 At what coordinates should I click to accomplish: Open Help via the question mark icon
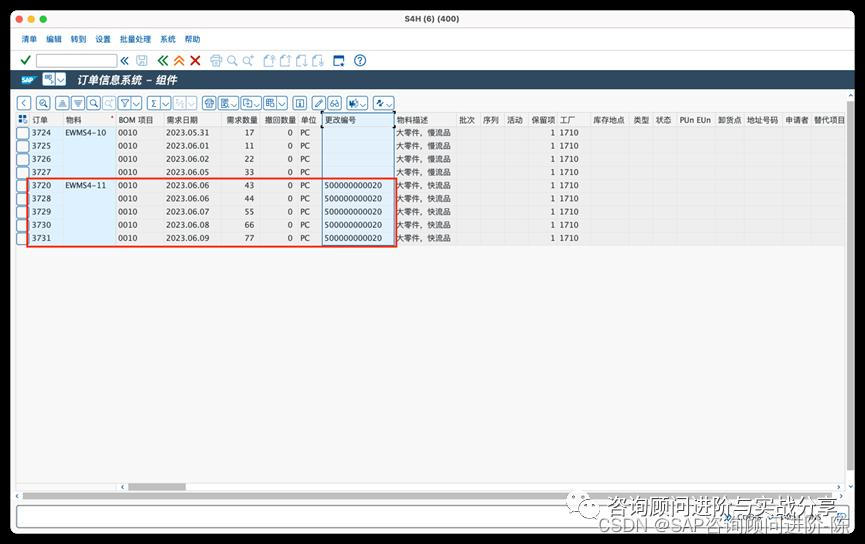(x=360, y=61)
